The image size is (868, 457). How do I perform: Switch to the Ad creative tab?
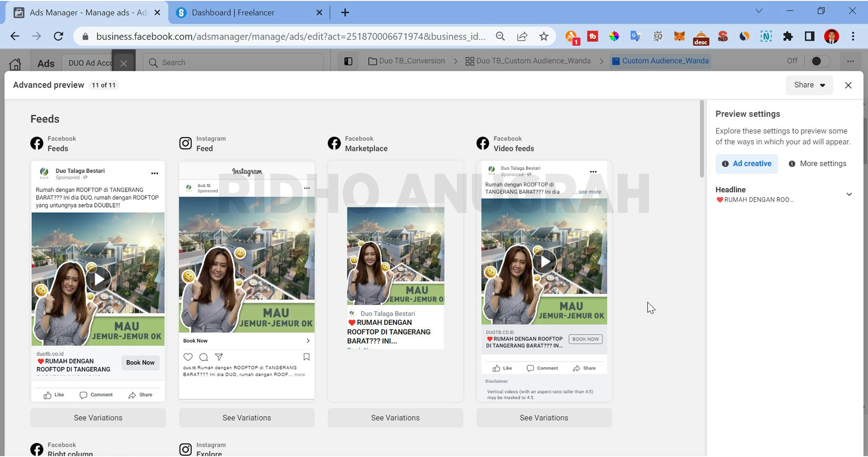[746, 163]
